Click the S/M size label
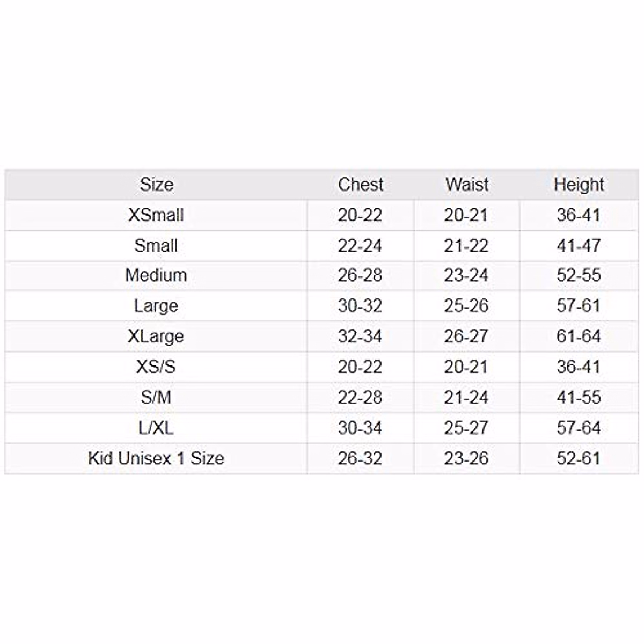644x644 pixels. coord(156,398)
